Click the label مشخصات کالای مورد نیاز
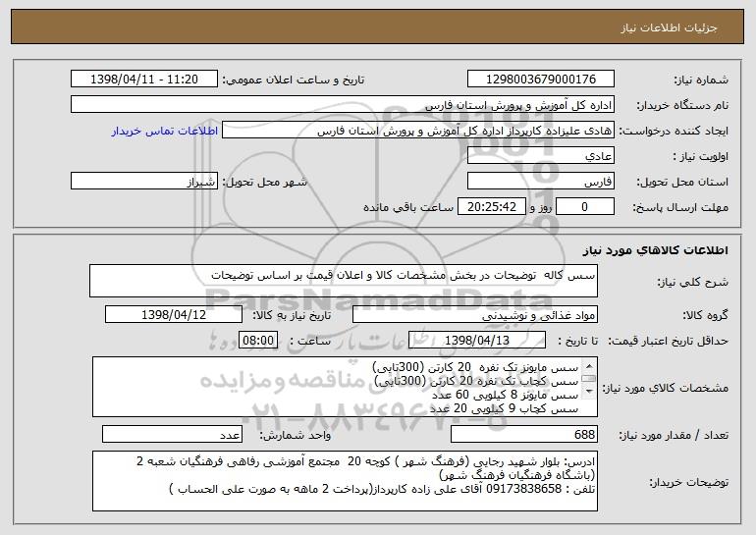Screen dimensions: 756x535 point(666,388)
